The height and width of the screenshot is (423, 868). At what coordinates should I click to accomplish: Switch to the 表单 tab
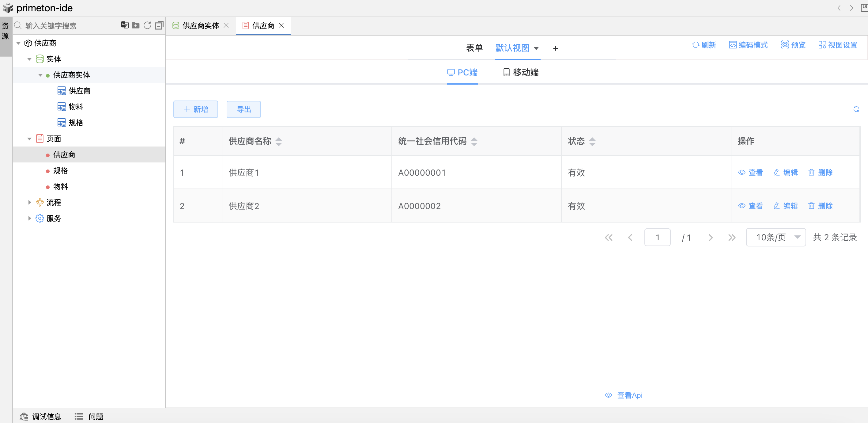[474, 48]
